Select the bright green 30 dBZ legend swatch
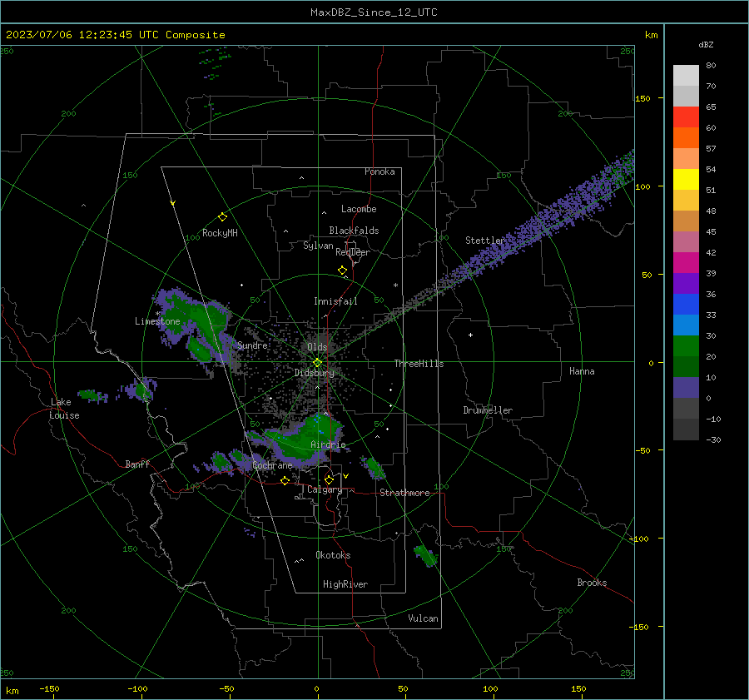 686,346
